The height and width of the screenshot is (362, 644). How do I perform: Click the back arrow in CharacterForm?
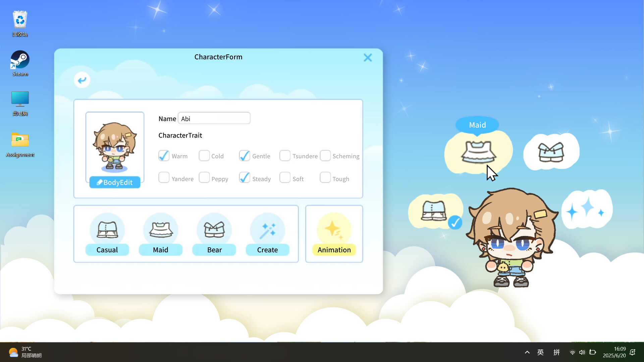[x=82, y=80]
